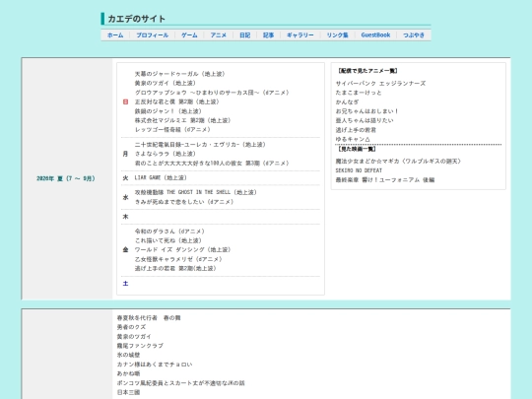Click LIAR GAME（地上波） entry
Image resolution: width=532 pixels, height=399 pixels.
click(x=161, y=177)
